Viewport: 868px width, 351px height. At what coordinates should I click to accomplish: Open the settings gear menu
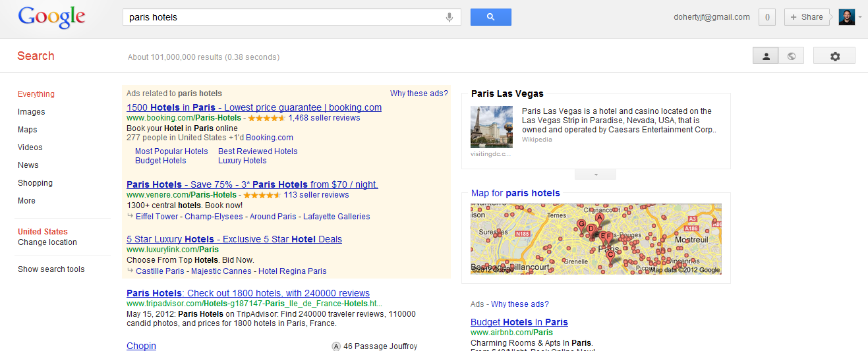(x=834, y=56)
